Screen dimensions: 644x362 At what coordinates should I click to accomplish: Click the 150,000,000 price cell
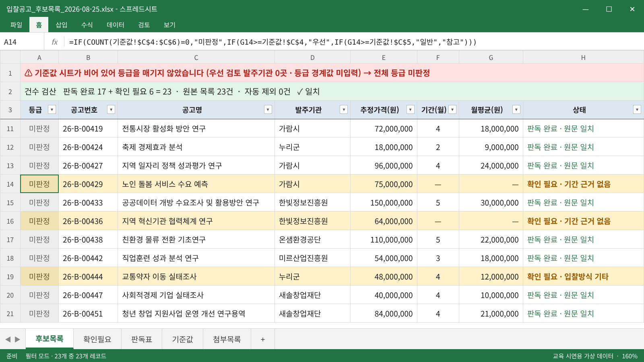[384, 203]
